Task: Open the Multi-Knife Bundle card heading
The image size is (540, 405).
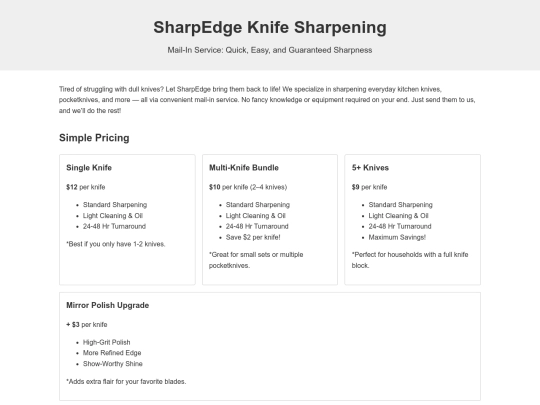Action: (244, 168)
